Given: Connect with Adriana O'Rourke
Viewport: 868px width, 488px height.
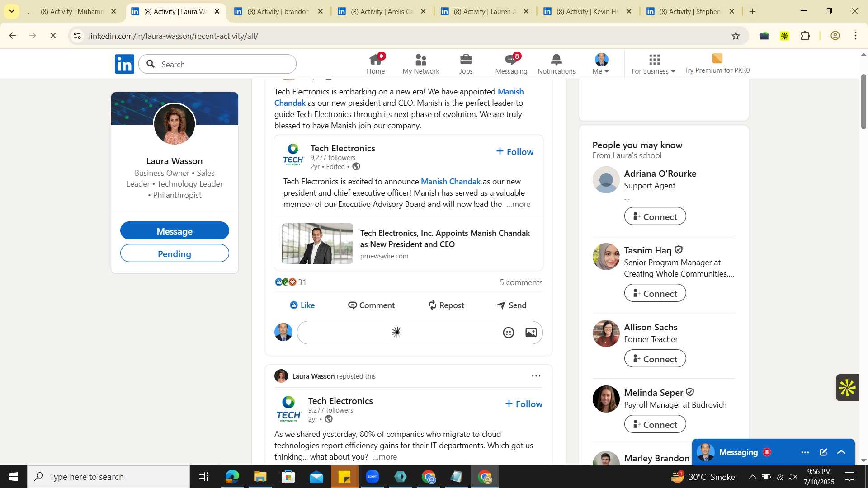Looking at the screenshot, I should 655,216.
